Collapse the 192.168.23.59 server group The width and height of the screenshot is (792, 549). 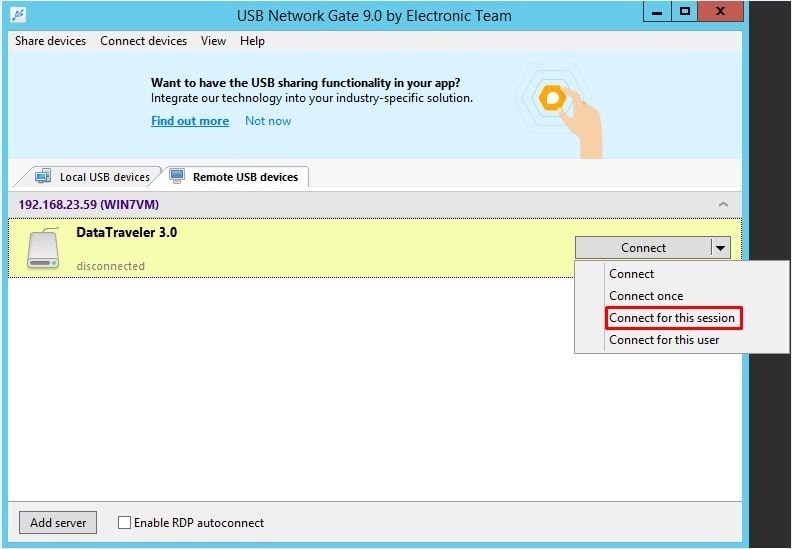click(723, 205)
